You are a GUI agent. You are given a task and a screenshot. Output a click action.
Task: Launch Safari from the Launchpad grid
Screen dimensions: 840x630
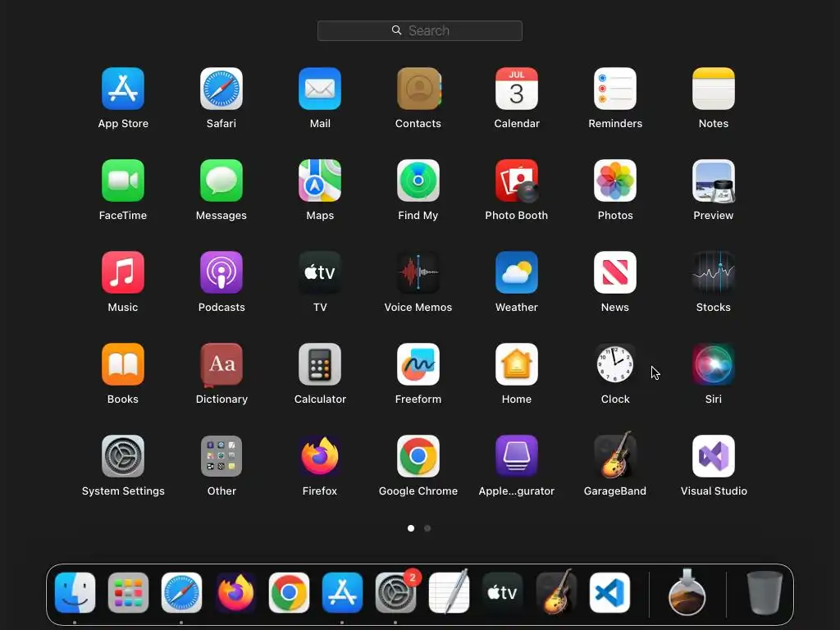click(x=221, y=89)
